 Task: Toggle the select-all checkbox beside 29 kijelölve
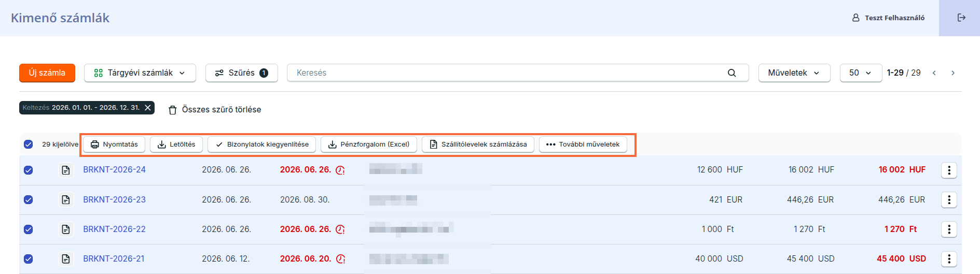(29, 145)
